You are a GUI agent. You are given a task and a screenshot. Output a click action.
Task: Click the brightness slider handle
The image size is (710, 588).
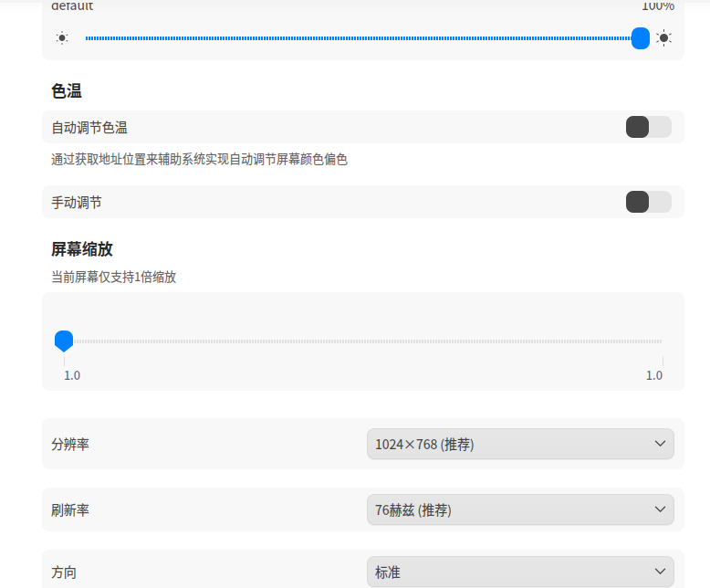click(x=641, y=38)
